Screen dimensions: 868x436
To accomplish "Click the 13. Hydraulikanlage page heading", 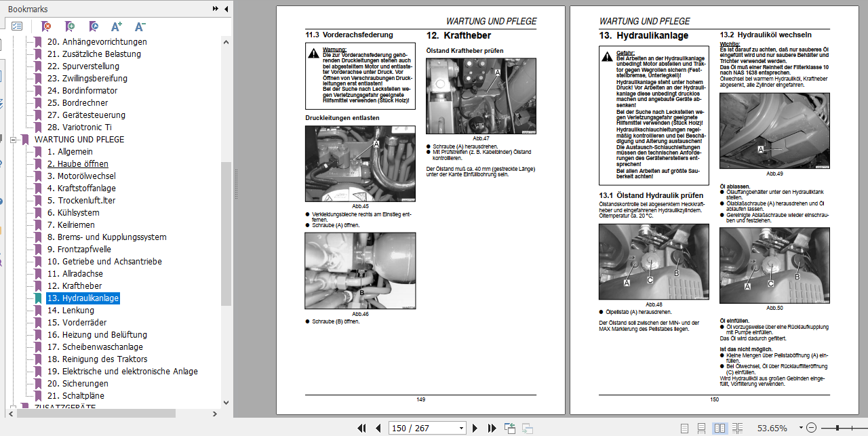I will coord(644,35).
